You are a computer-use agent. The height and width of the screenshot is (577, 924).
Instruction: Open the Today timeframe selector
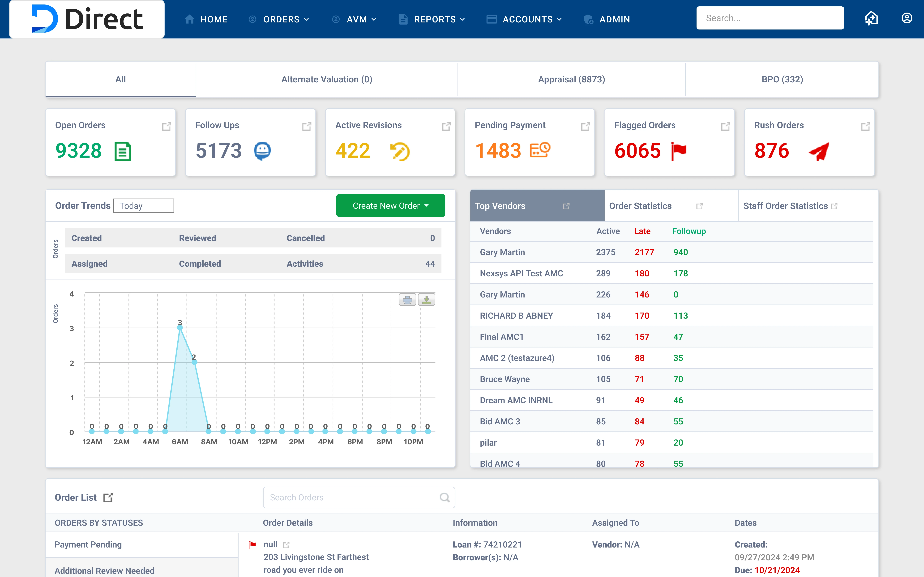pos(143,205)
